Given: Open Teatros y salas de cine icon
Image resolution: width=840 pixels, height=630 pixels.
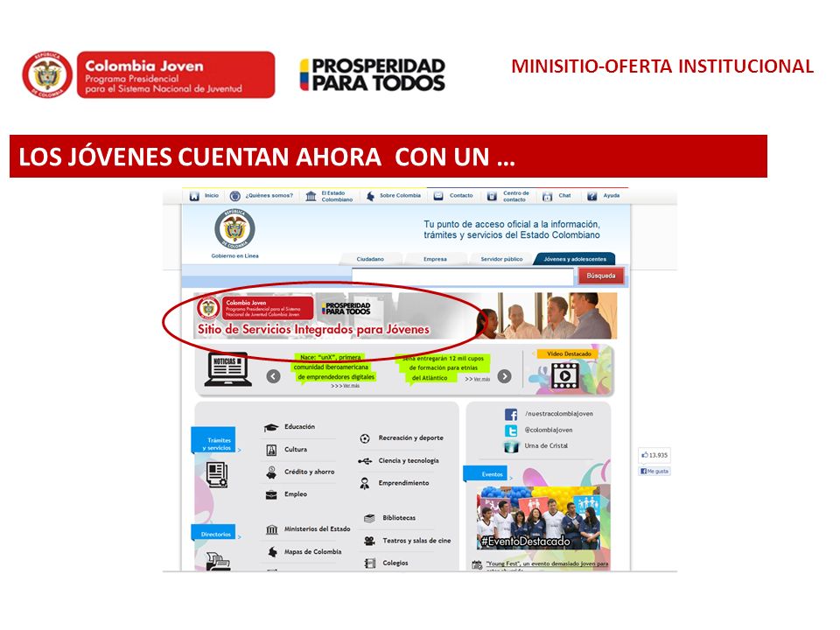Looking at the screenshot, I should point(369,541).
